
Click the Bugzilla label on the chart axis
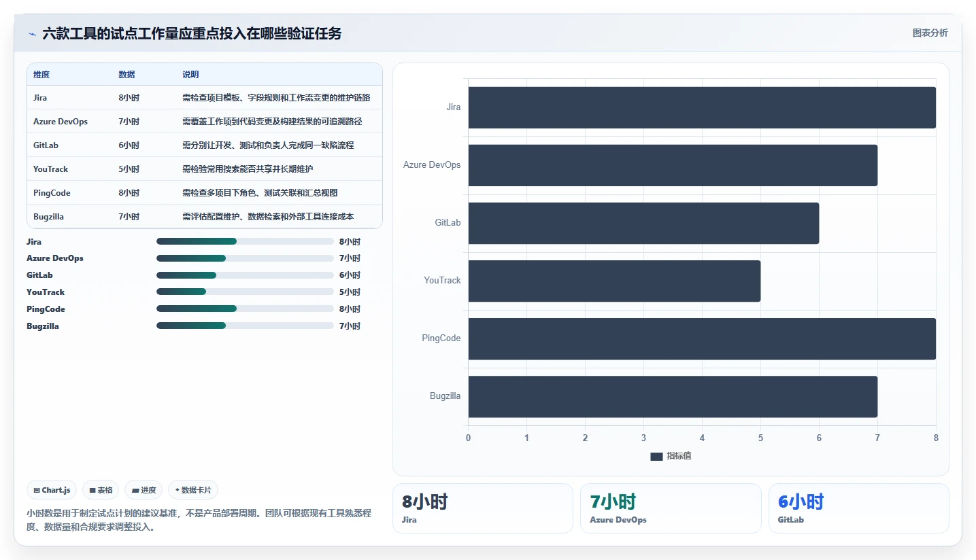(x=445, y=396)
